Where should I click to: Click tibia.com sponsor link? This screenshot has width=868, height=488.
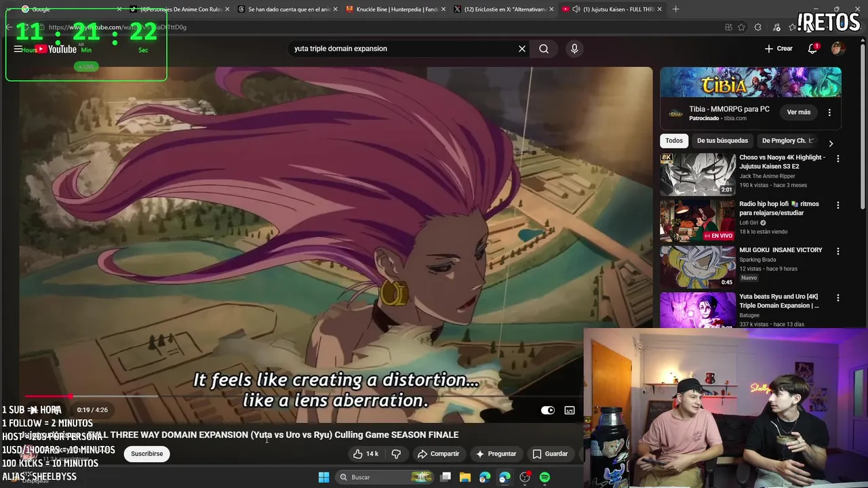pos(735,119)
